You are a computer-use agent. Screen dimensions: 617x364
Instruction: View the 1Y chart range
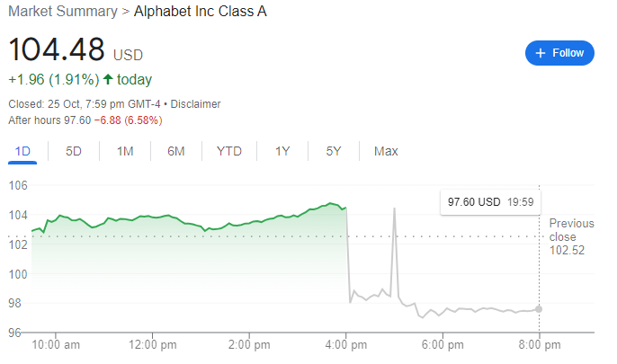pyautogui.click(x=282, y=151)
